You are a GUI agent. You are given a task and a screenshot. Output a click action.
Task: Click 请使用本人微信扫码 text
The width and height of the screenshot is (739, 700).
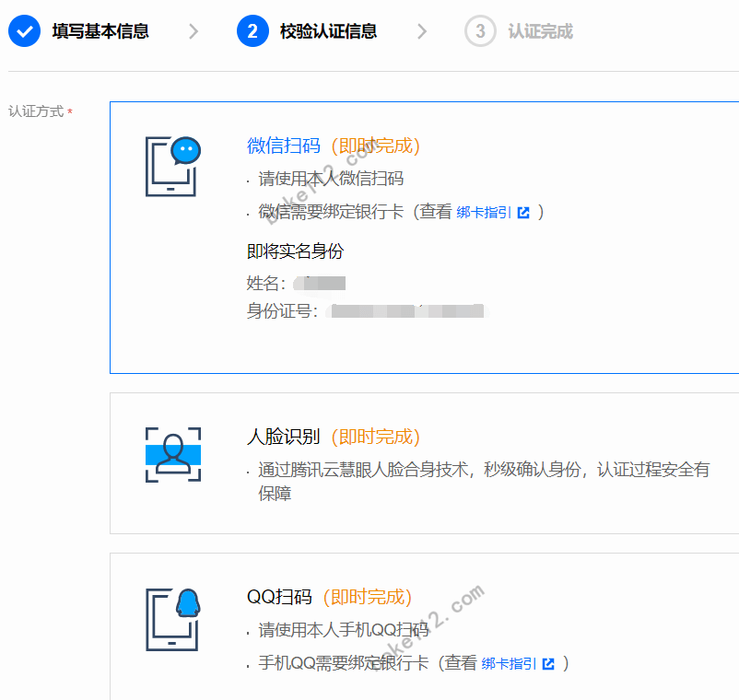331,179
